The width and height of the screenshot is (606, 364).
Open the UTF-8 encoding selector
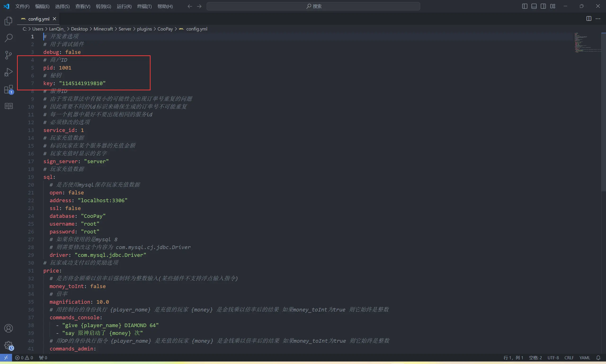tap(553, 358)
